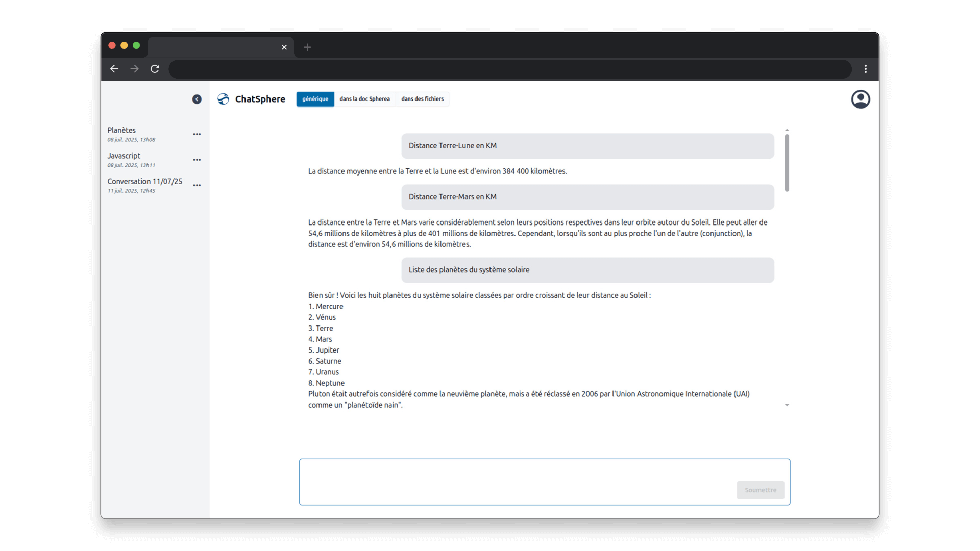
Task: Click the ChatSphere logo icon
Action: click(x=223, y=99)
